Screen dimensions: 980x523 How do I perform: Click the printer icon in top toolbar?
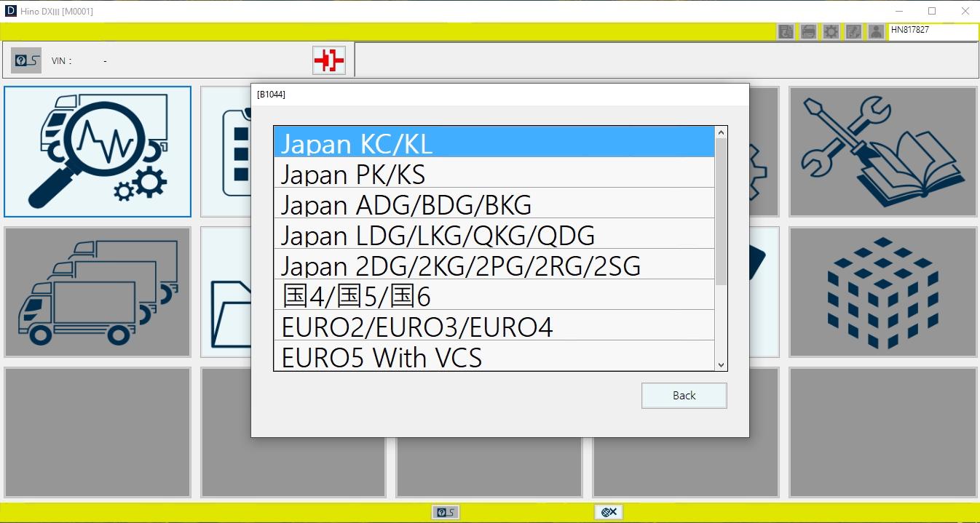808,31
